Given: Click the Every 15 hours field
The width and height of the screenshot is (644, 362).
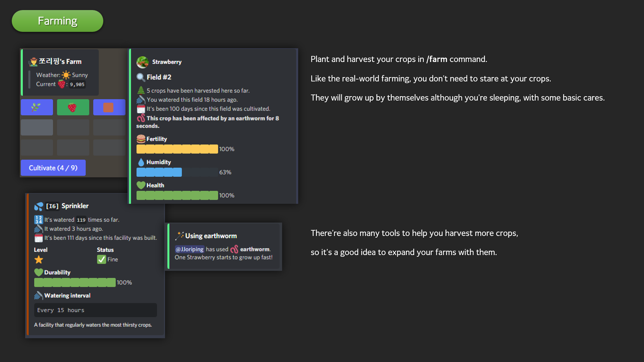Looking at the screenshot, I should [95, 310].
